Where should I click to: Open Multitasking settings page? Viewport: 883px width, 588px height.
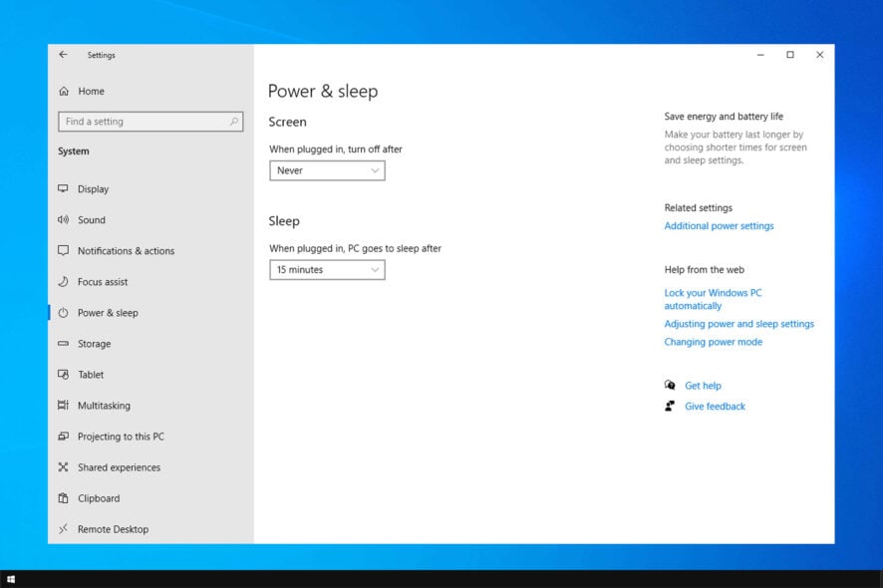coord(104,406)
